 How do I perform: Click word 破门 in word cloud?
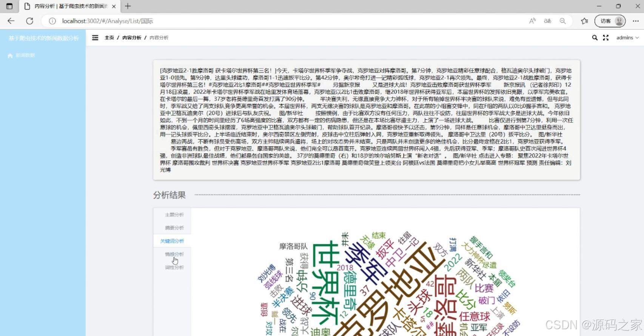(x=487, y=301)
